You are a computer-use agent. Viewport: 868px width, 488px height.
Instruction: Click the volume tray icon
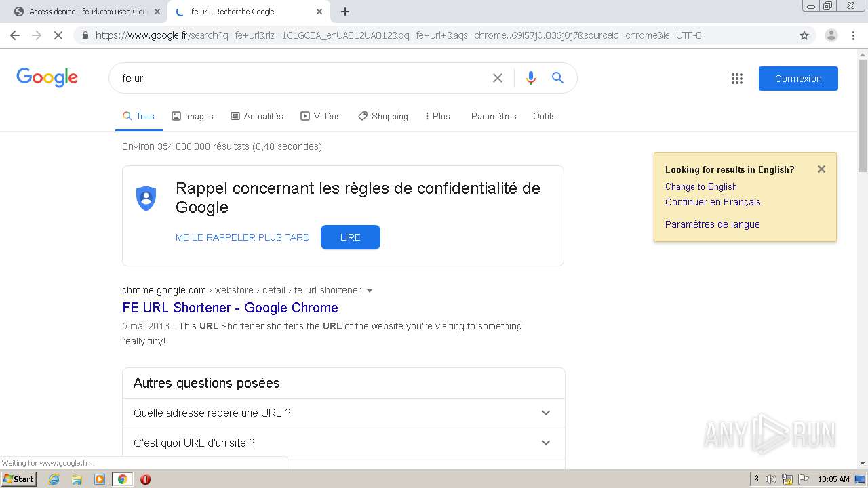point(770,479)
